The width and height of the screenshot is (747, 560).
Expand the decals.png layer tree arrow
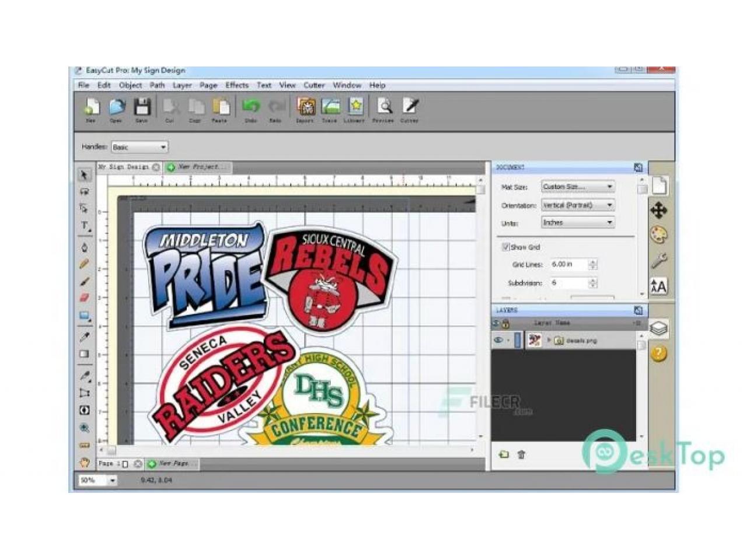coord(549,339)
